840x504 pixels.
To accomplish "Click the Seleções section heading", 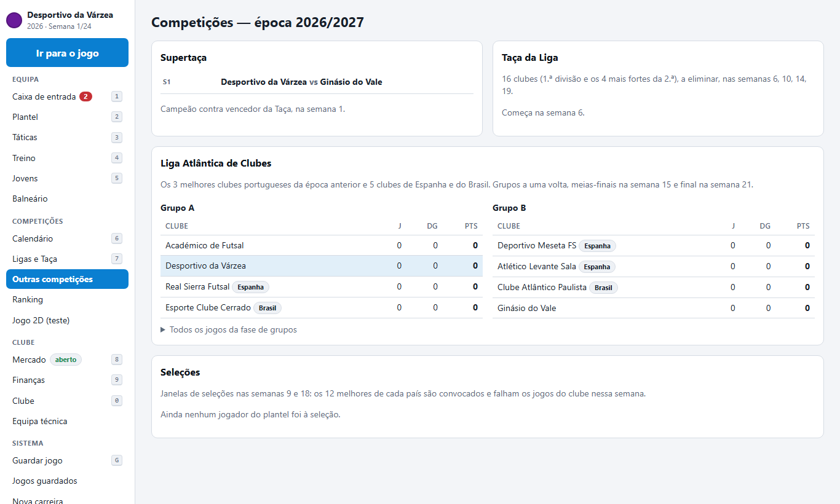I will coord(180,372).
